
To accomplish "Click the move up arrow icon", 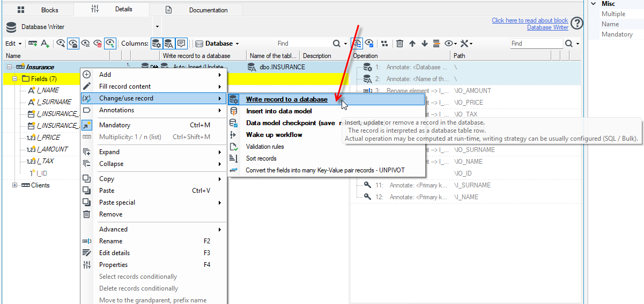I will (412, 44).
